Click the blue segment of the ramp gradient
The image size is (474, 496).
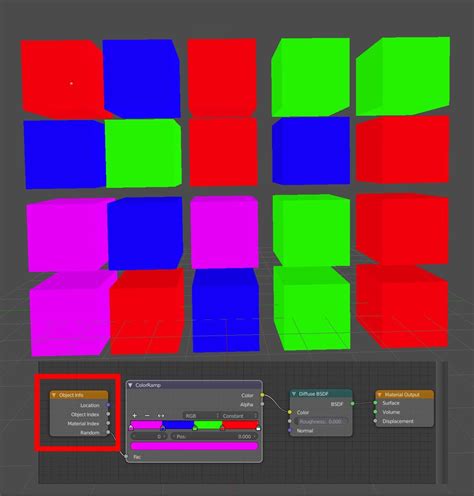(178, 424)
